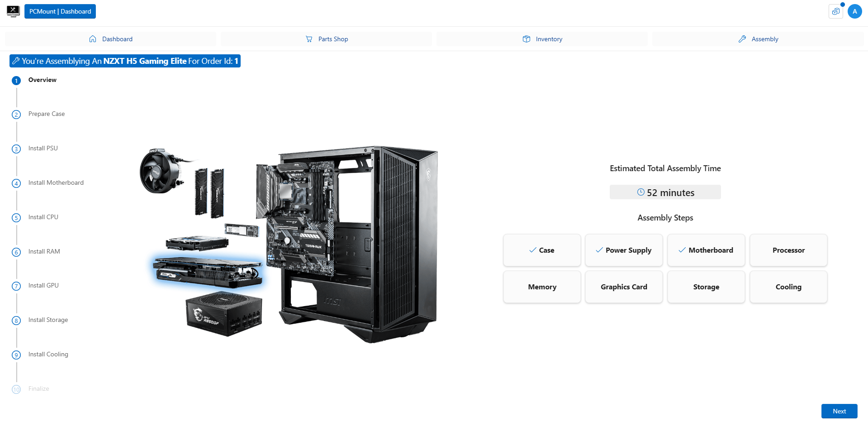Select step 6 circle in stepper
Screen dimensions: 868x422
(x=16, y=252)
